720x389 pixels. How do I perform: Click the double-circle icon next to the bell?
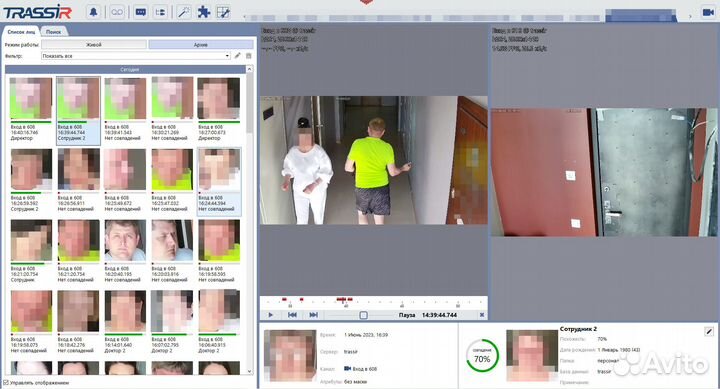[117, 12]
